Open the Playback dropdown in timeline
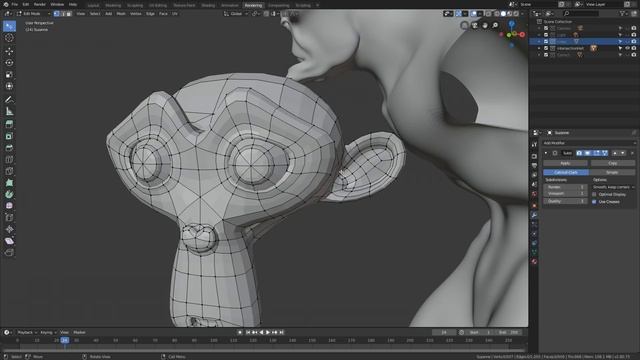The image size is (640, 360). (x=27, y=332)
